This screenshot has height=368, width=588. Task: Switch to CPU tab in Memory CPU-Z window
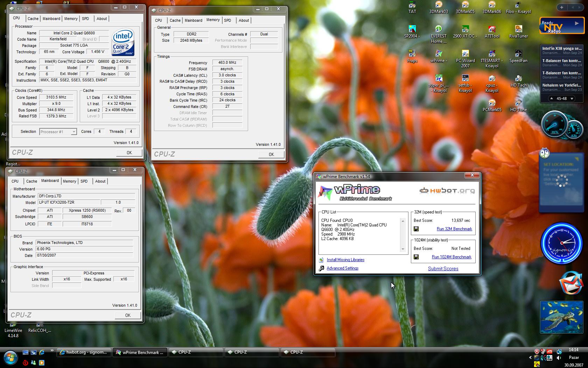[159, 20]
